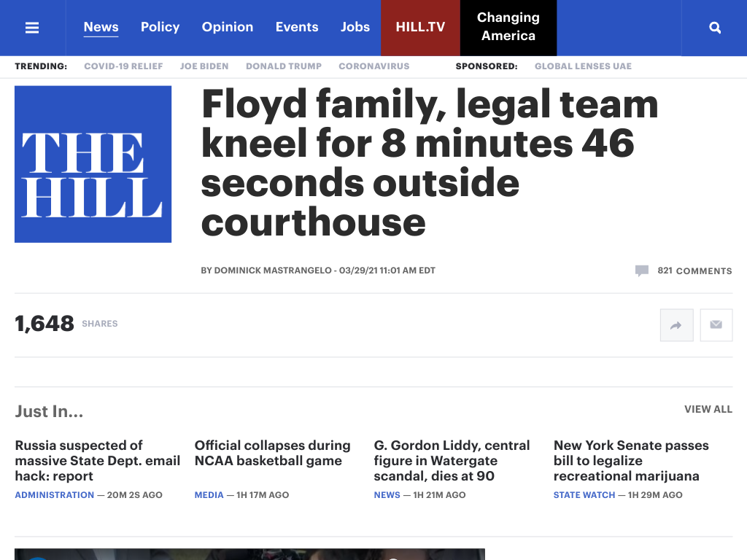Open the State Watch category link
747x560 pixels.
pyautogui.click(x=584, y=495)
